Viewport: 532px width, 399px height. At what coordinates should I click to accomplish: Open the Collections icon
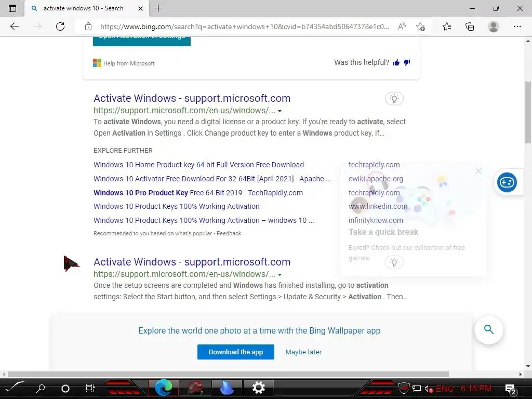(470, 26)
